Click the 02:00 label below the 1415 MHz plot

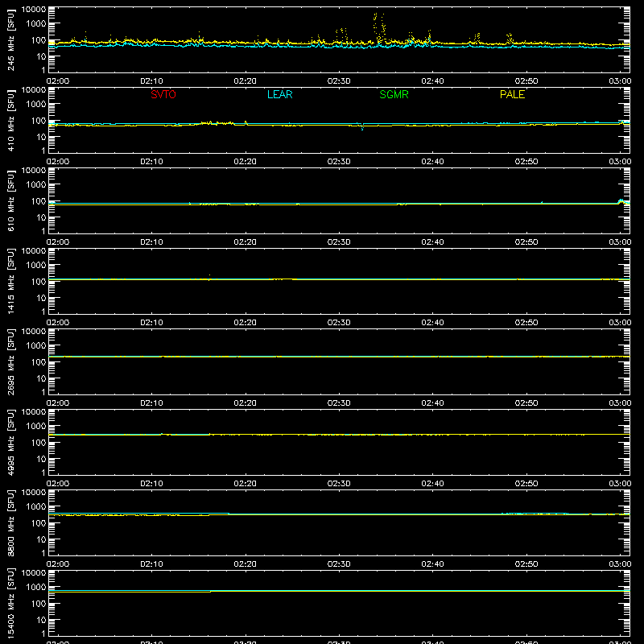pyautogui.click(x=58, y=323)
